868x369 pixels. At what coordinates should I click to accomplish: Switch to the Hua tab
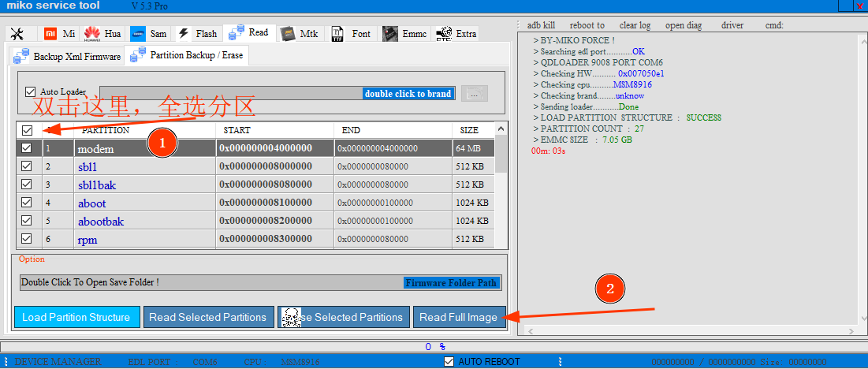(x=103, y=34)
